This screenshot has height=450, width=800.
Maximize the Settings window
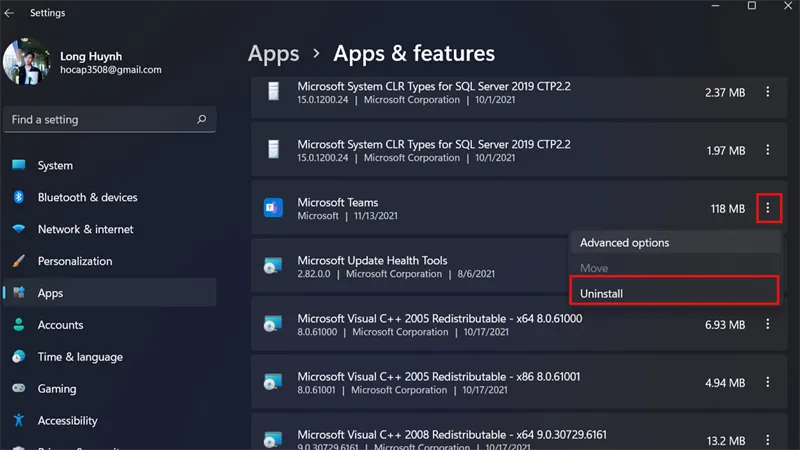tap(752, 6)
